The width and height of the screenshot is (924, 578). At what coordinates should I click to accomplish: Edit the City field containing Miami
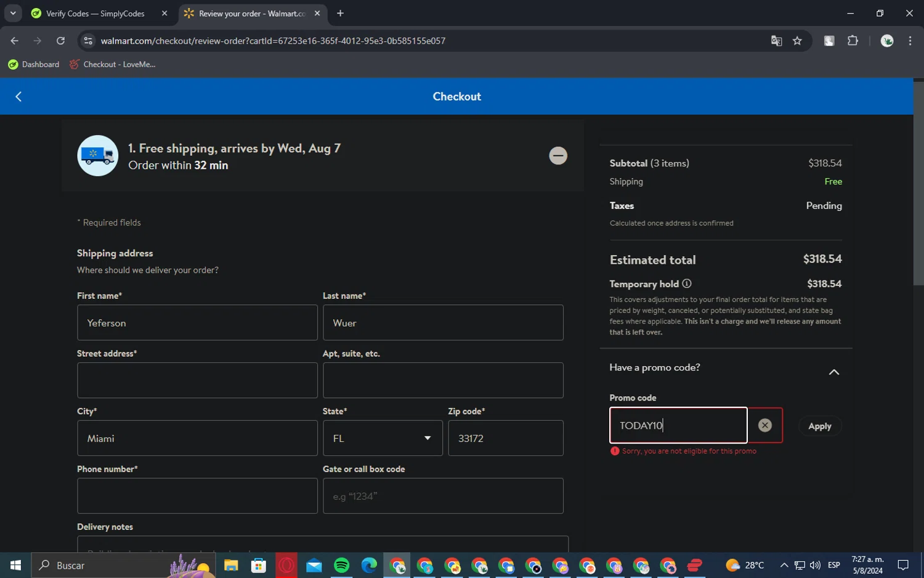point(197,438)
